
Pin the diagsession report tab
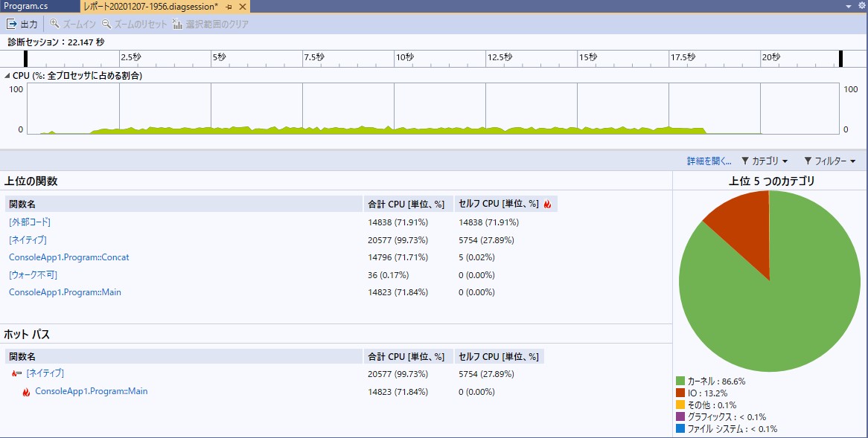click(229, 6)
